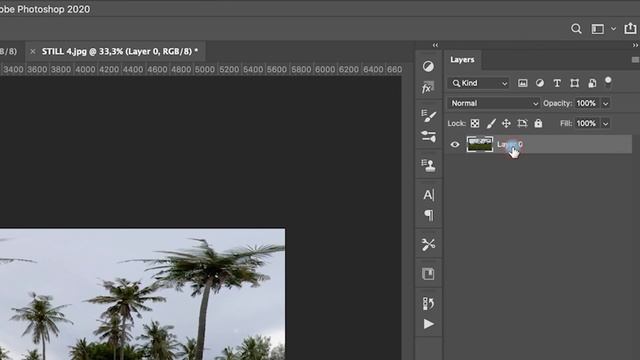Image resolution: width=640 pixels, height=360 pixels.
Task: Collapse the icon panel column arrows
Action: click(435, 45)
